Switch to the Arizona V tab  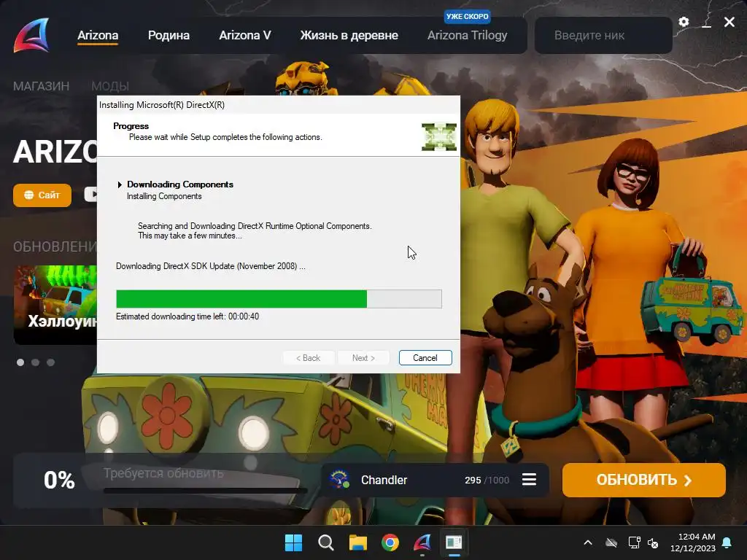click(x=245, y=35)
